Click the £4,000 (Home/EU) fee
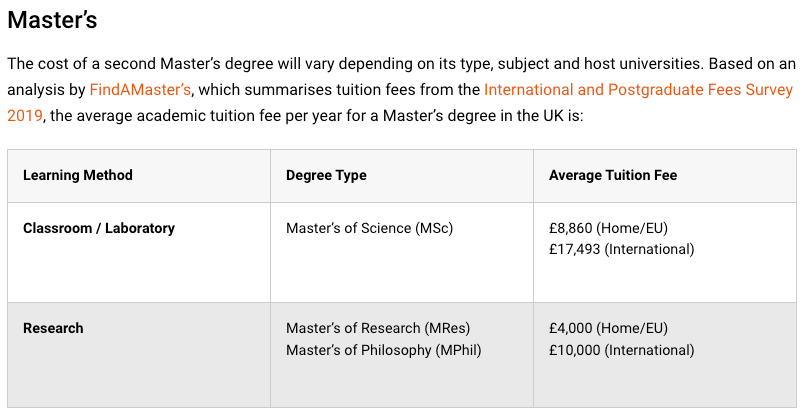Image resolution: width=804 pixels, height=412 pixels. [609, 328]
